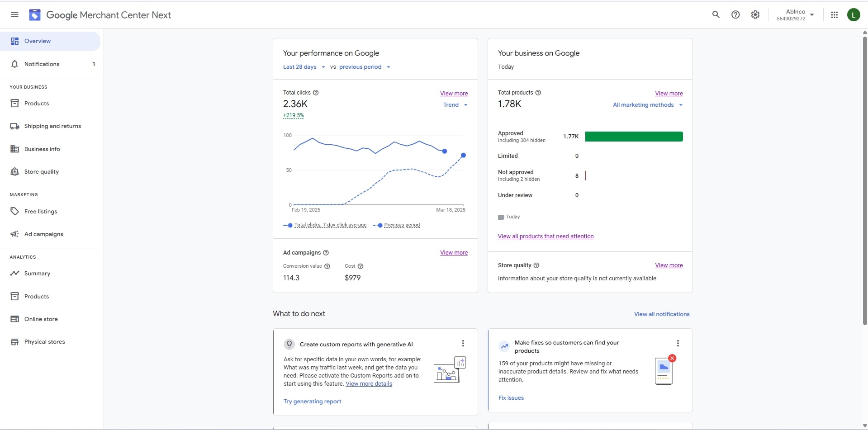
Task: Click the solid line endpoint on clicks chart
Action: 445,151
